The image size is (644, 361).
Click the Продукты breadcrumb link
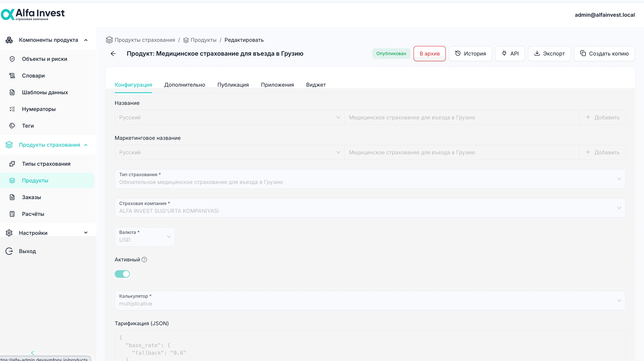[200, 40]
